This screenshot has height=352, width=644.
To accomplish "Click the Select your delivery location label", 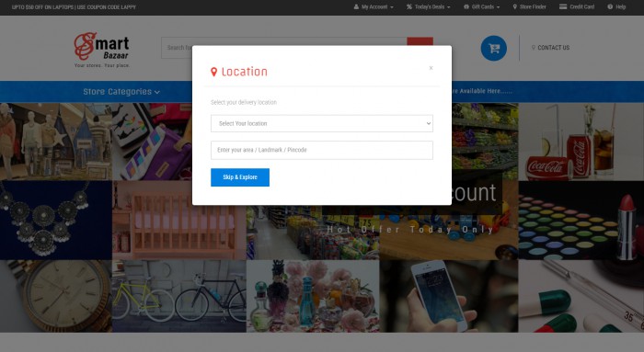I will (x=244, y=102).
